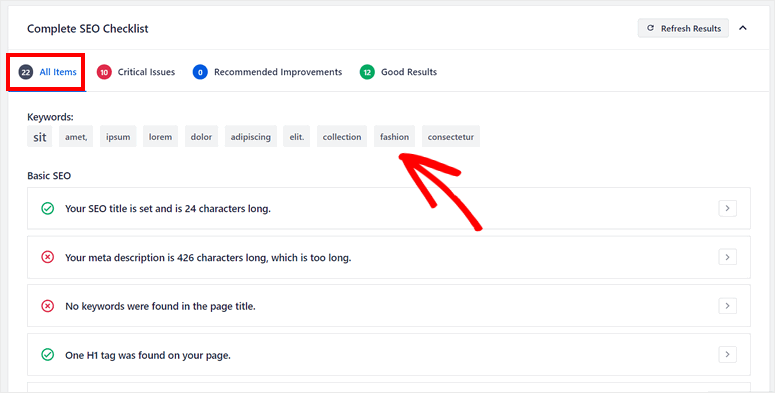Expand the no keywords in title row
Viewport: 775px width, 393px height.
coord(728,306)
